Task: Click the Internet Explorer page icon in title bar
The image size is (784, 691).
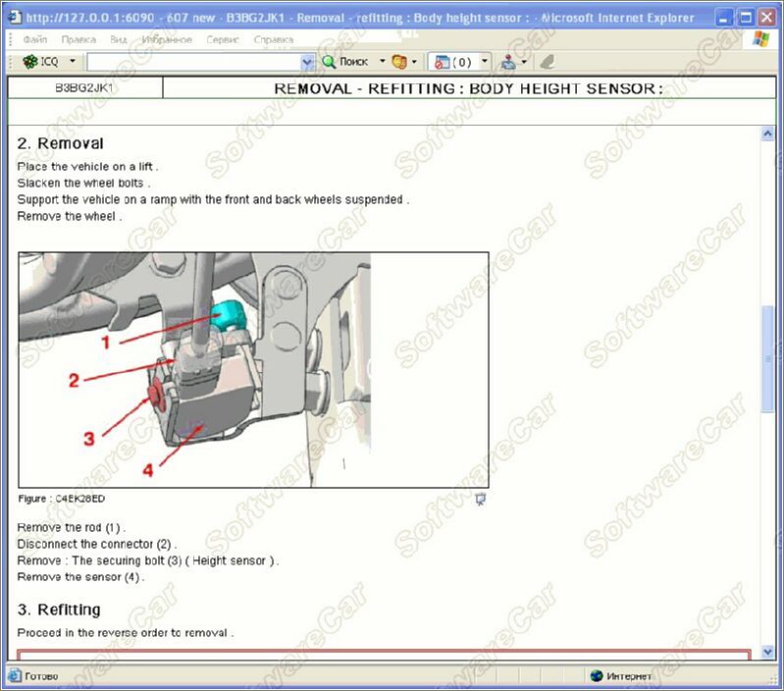Action: (x=13, y=18)
